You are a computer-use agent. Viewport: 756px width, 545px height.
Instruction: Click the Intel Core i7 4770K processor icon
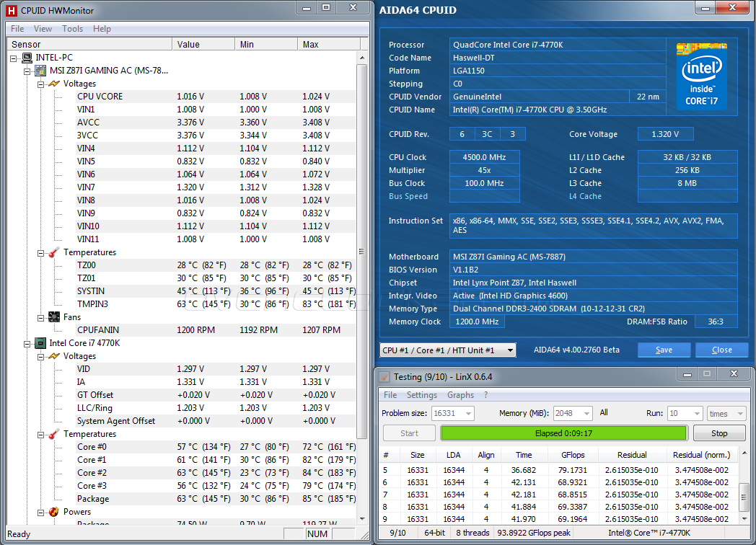click(x=40, y=343)
